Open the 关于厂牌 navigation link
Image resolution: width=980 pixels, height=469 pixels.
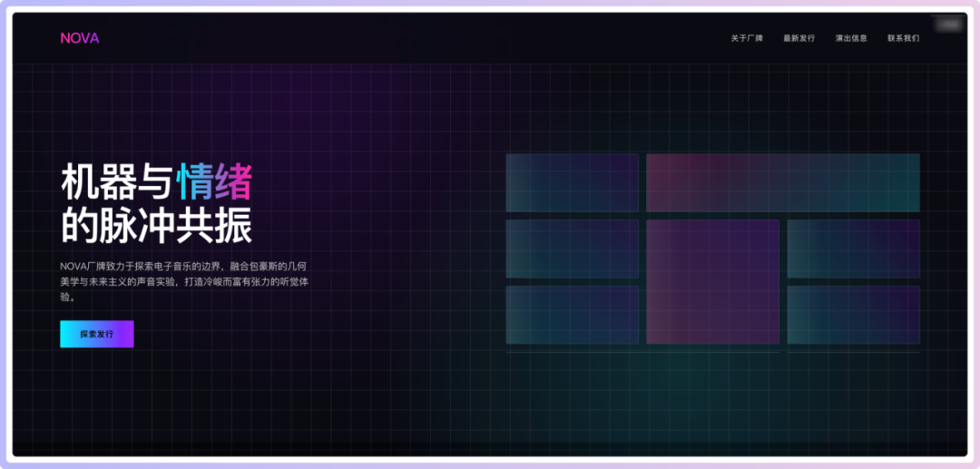[747, 38]
